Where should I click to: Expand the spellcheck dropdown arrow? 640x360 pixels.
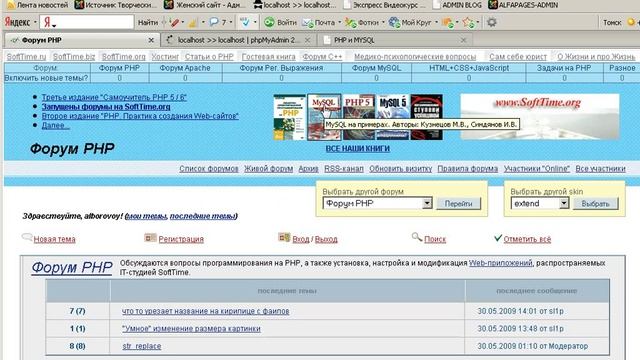pos(255,22)
